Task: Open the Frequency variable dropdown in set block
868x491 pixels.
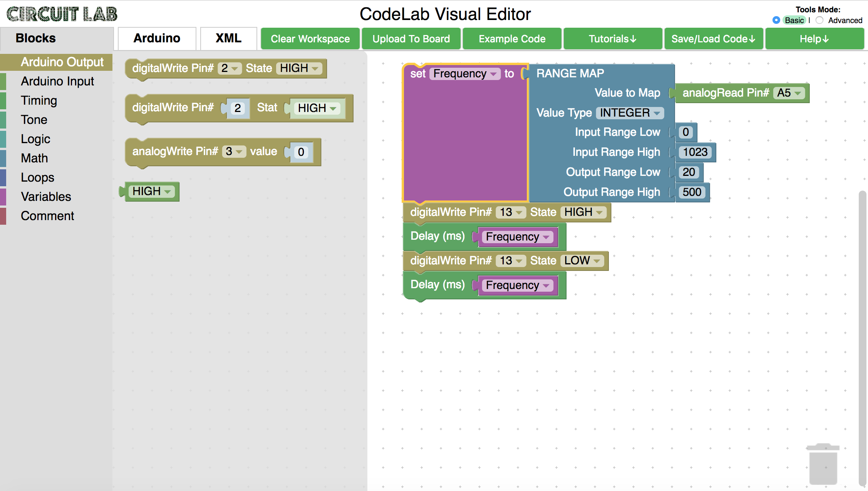Action: [x=465, y=73]
